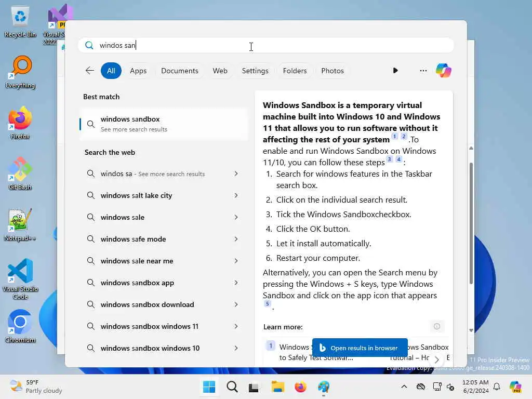Open the Windows Start button
This screenshot has width=532, height=399.
[209, 387]
